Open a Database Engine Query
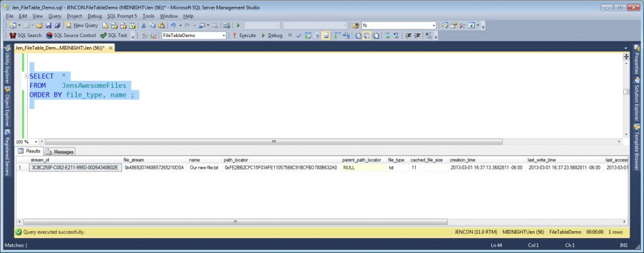Image resolution: width=644 pixels, height=253 pixels. pos(106,25)
